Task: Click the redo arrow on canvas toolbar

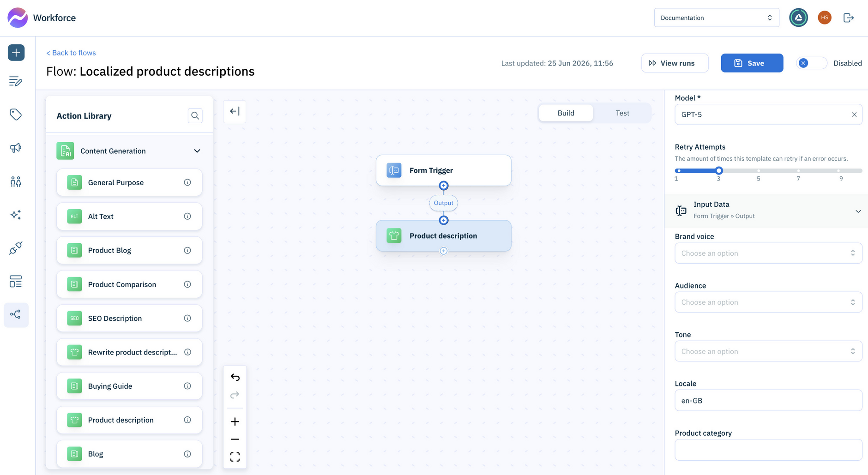Action: point(235,395)
